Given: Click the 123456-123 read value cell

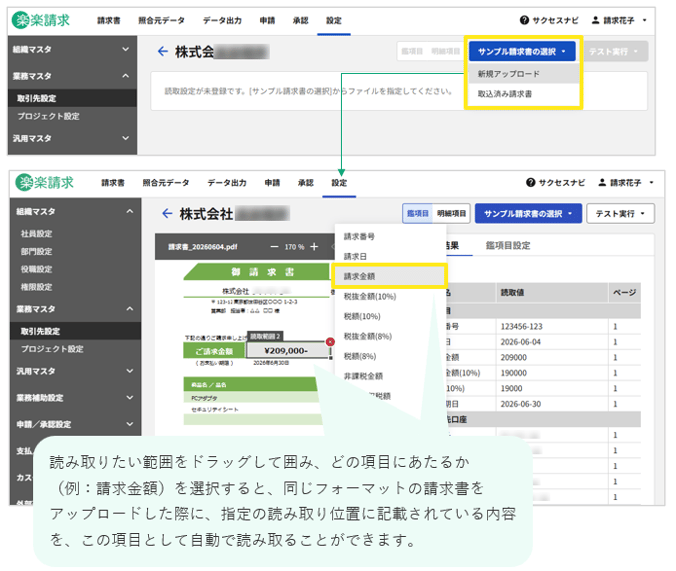Looking at the screenshot, I should click(552, 326).
